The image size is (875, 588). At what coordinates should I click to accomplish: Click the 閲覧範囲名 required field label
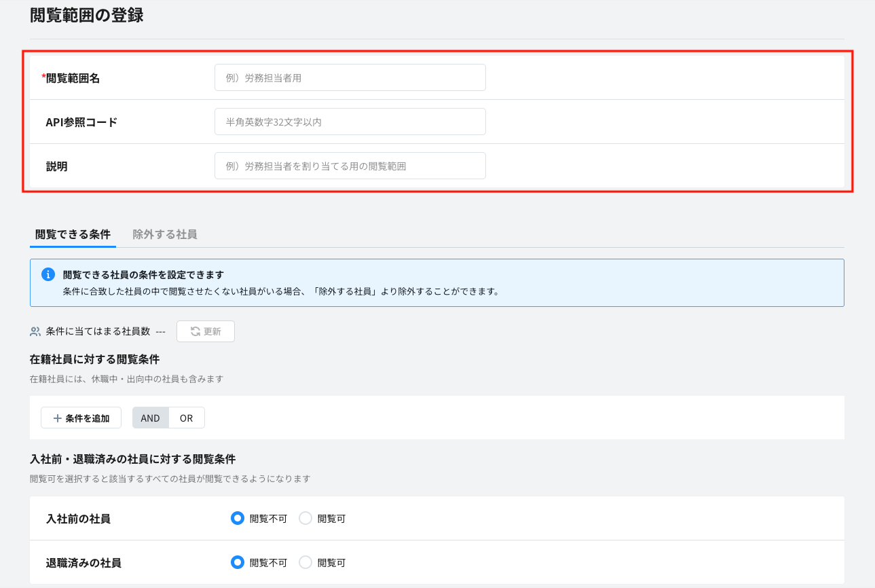click(72, 78)
